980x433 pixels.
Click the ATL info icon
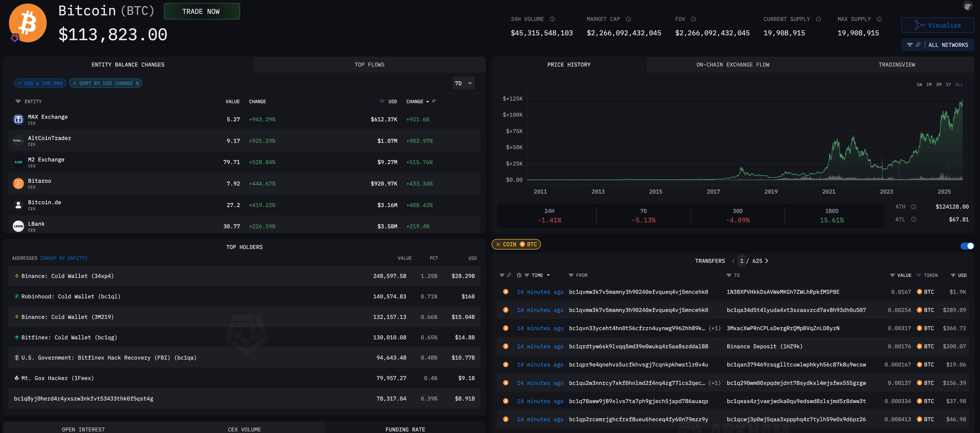(x=914, y=220)
